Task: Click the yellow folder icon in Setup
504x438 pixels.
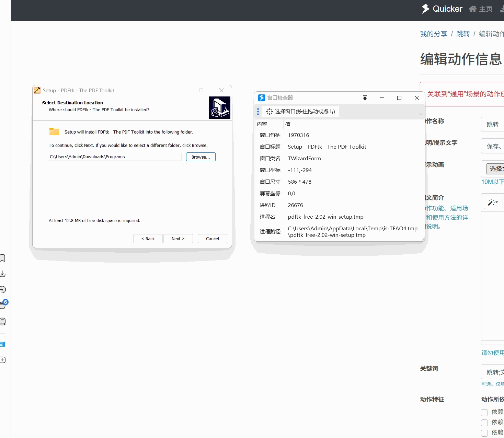Action: click(54, 131)
